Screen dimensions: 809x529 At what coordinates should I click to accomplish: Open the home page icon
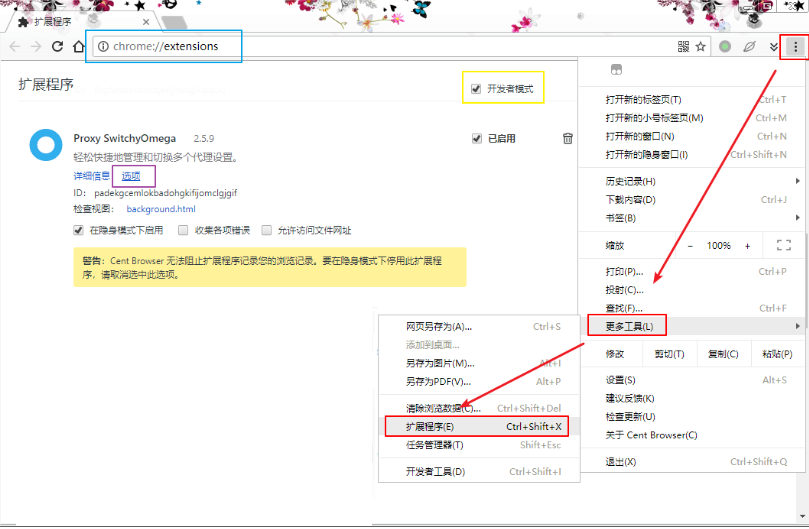tap(78, 46)
